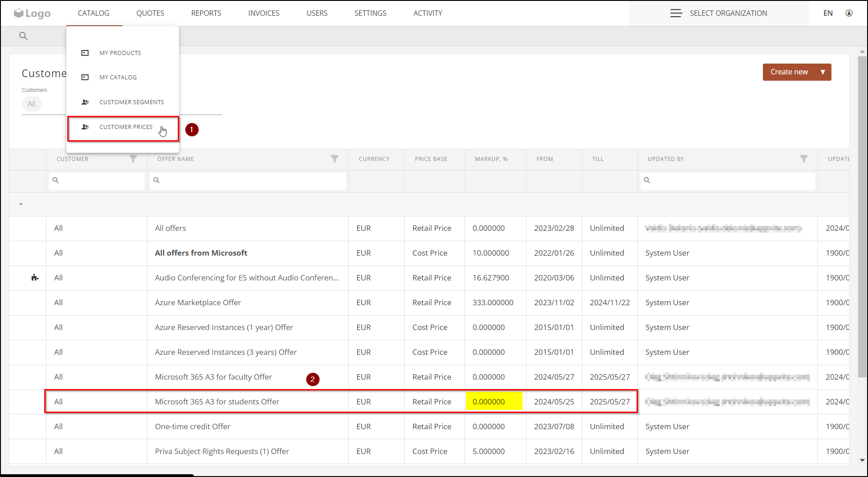The image size is (868, 477).
Task: Select 'Microsoft 365 A3 for students Offer'
Action: [x=217, y=402]
